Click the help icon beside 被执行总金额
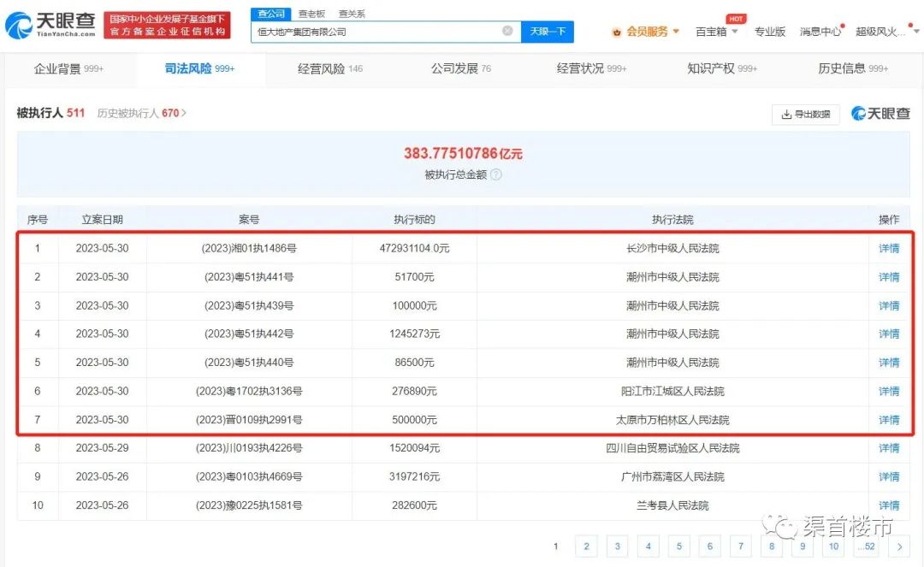The image size is (924, 567). point(496,174)
